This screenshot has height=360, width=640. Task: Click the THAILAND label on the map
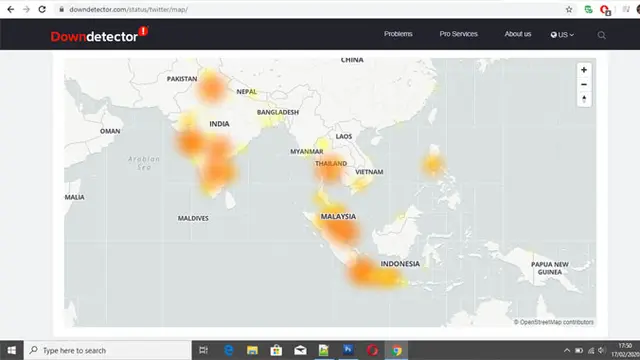pos(331,164)
